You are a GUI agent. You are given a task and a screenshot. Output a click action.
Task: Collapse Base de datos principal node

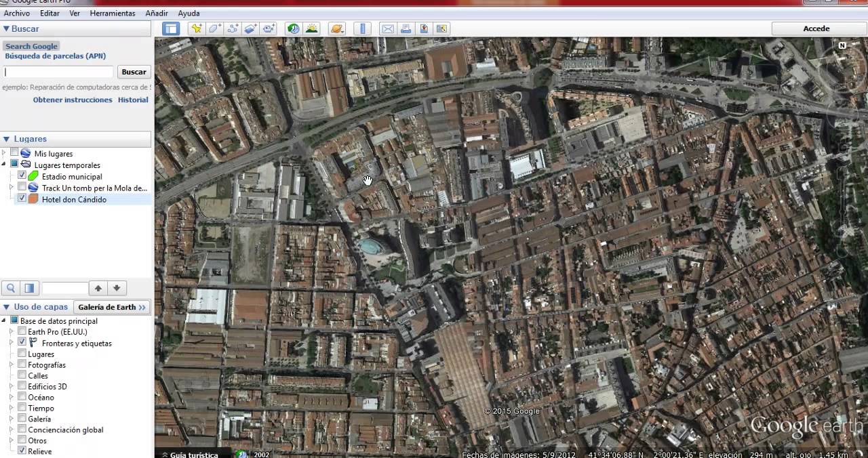[4, 321]
